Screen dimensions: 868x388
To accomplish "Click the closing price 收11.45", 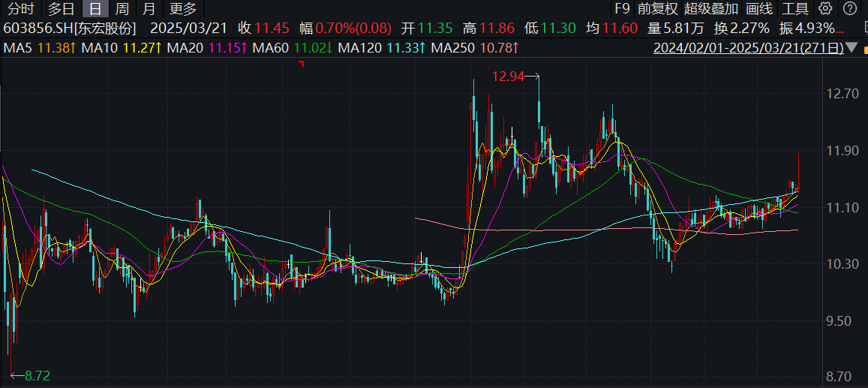I will click(x=263, y=28).
